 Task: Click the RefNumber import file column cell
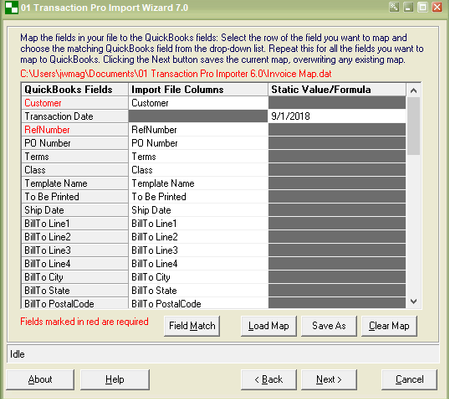coord(198,130)
